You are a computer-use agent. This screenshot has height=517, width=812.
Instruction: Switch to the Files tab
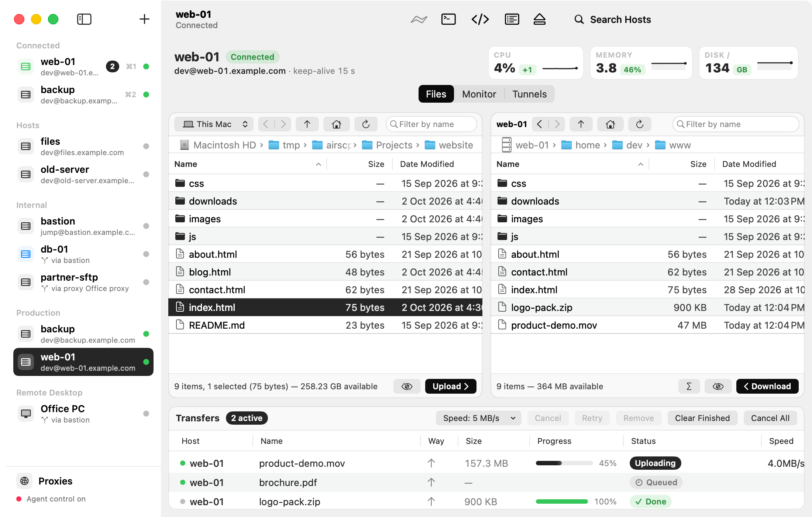click(x=436, y=94)
